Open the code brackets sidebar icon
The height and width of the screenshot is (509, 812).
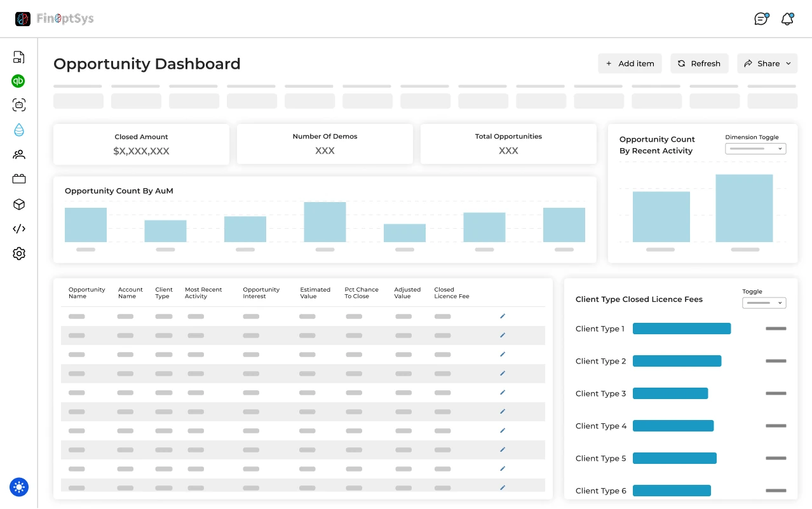[x=19, y=229]
